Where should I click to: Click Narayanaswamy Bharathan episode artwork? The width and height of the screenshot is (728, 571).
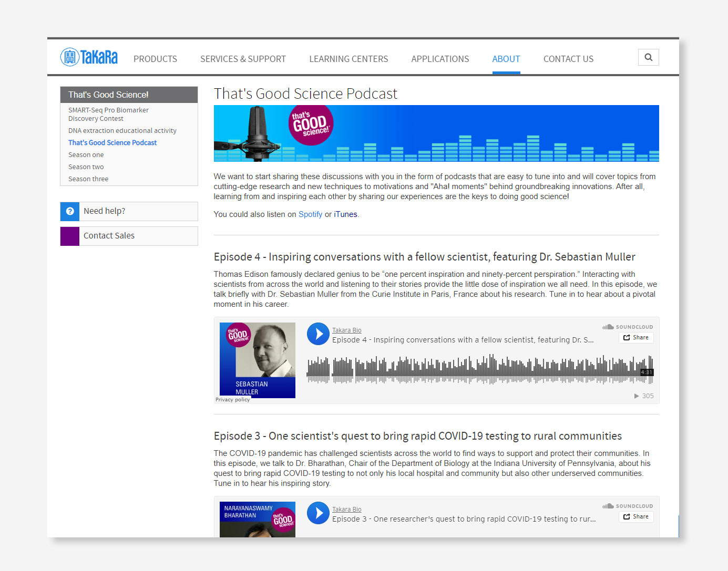[x=258, y=520]
